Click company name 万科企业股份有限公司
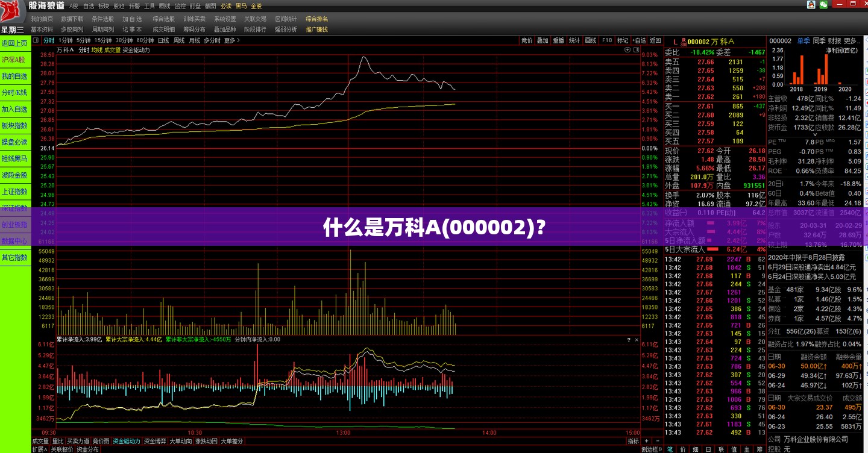The image size is (868, 453). [815, 439]
